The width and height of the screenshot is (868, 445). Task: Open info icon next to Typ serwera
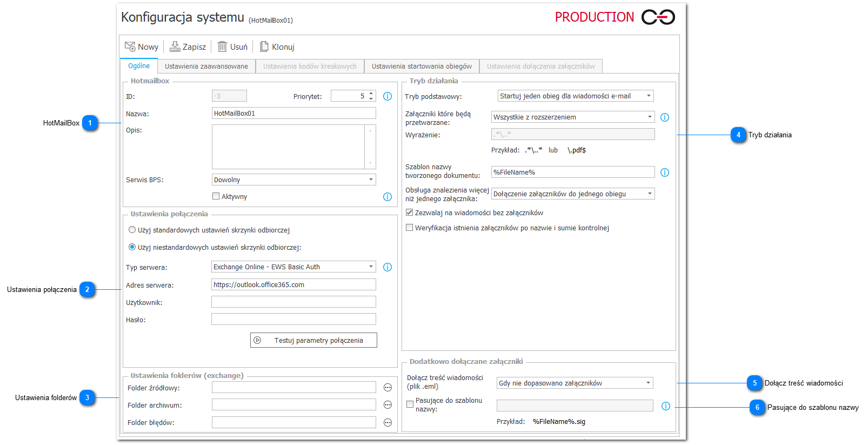tap(388, 267)
